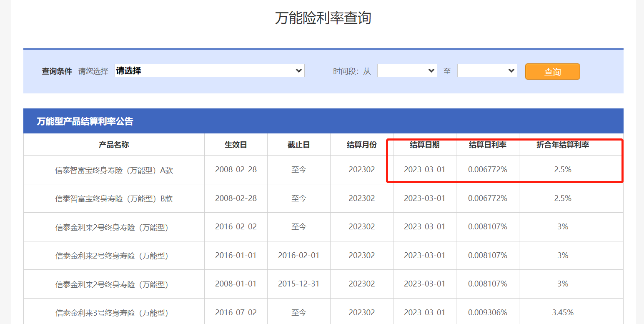
Task: Open the 至 end date dropdown
Action: (x=487, y=70)
